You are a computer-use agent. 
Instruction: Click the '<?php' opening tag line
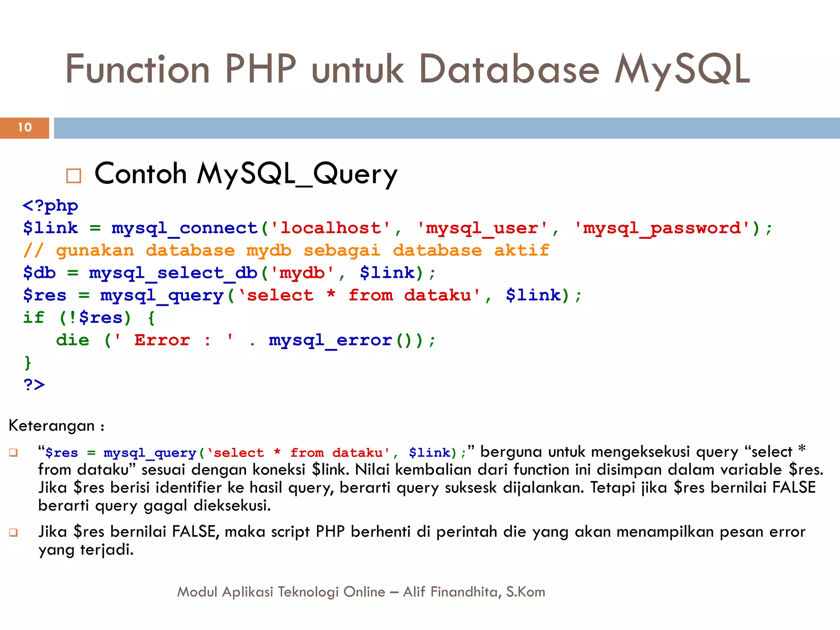50,205
